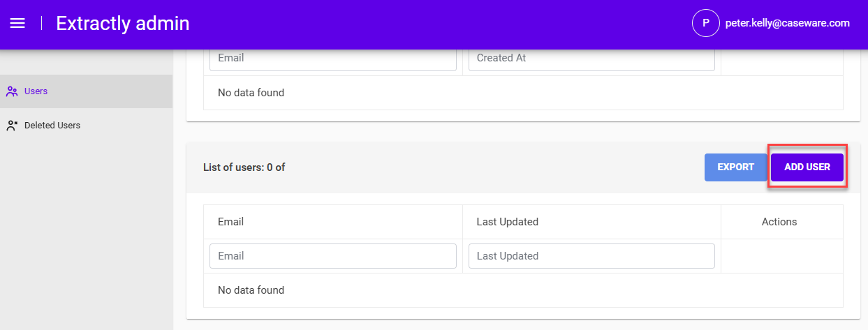The height and width of the screenshot is (330, 868).
Task: Click the peter.kelly@caseware.com account email
Action: click(x=787, y=23)
